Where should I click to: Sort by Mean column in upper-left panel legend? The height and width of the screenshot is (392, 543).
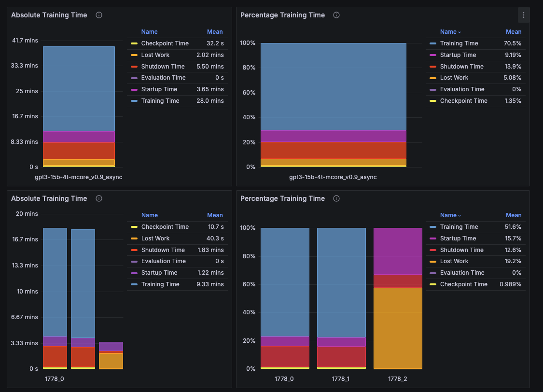tap(215, 32)
